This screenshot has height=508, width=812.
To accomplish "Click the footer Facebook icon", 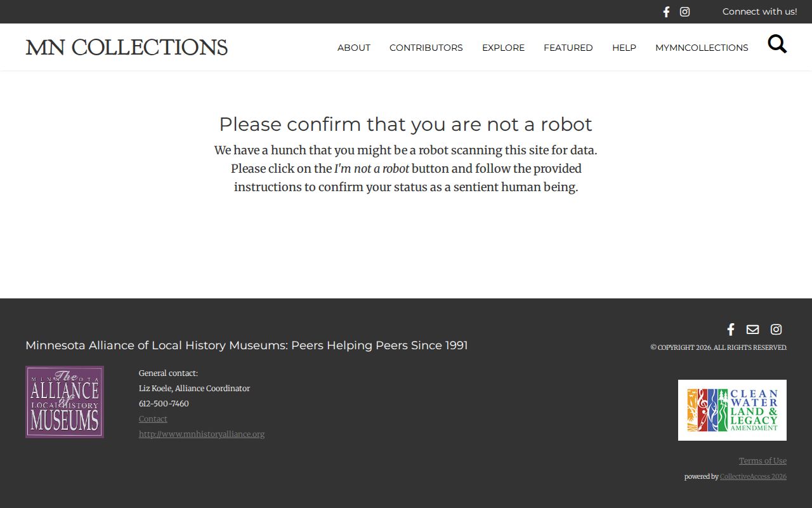I will pos(731,329).
